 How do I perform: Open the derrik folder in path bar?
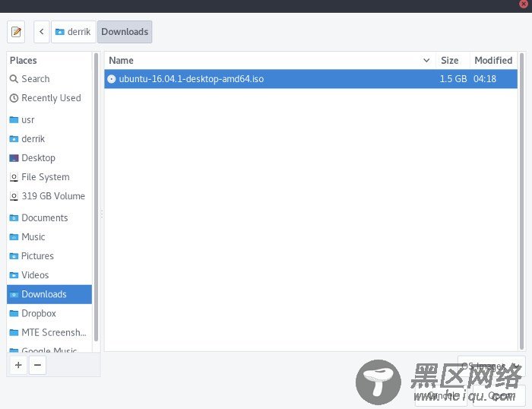(x=73, y=32)
